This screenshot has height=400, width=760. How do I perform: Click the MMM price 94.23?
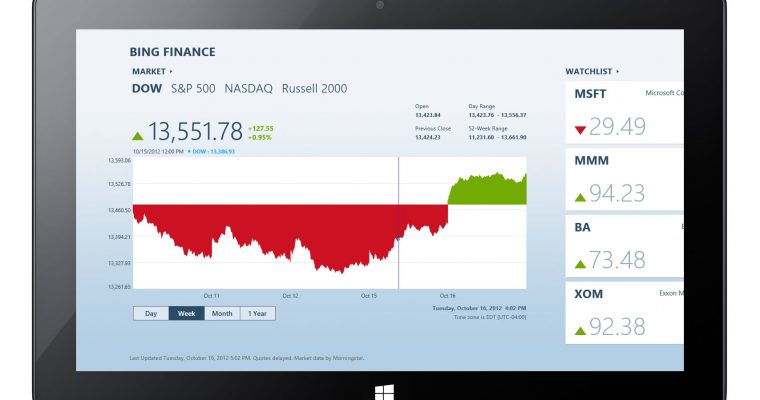(x=617, y=194)
